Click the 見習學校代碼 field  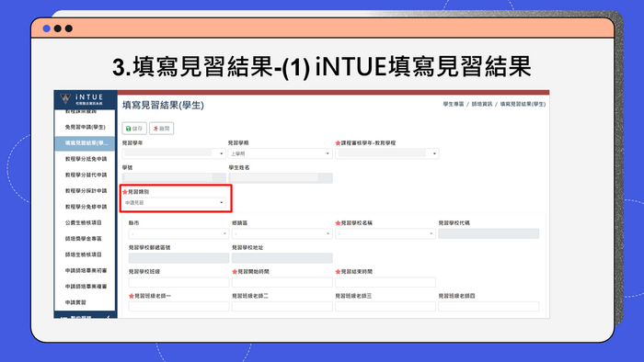[x=489, y=233]
